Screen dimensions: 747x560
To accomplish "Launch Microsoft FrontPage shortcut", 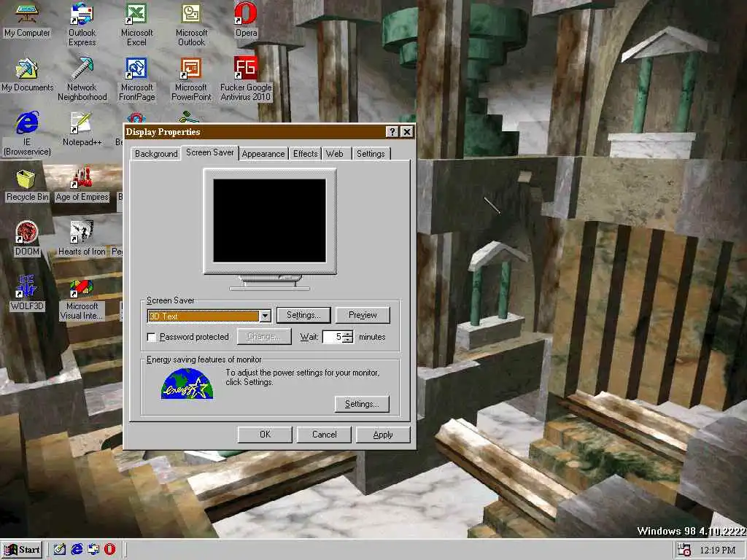I will (x=136, y=79).
